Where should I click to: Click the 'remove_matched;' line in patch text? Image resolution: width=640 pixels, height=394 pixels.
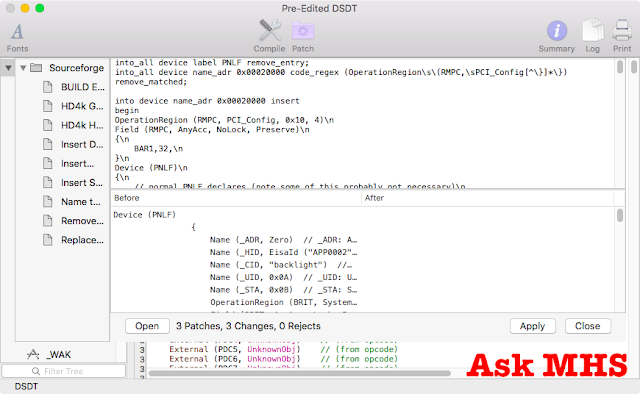point(151,82)
